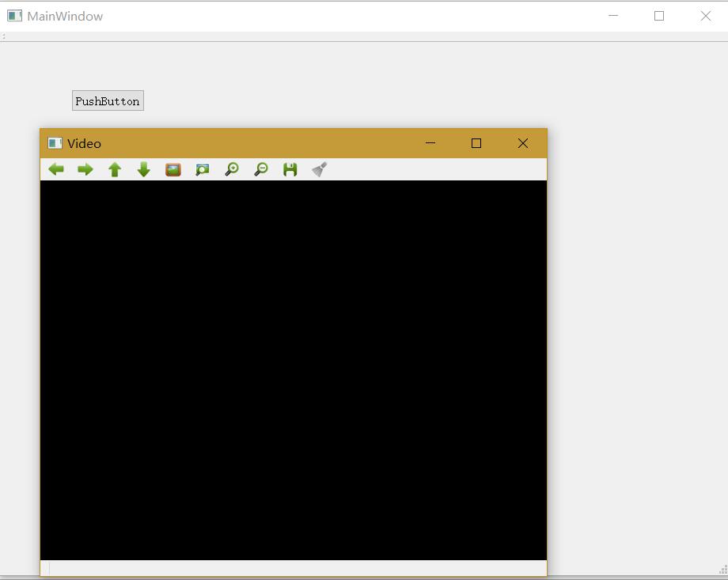Screen dimensions: 728x580
Task: Zoom in using the plus magnifier
Action: (232, 169)
